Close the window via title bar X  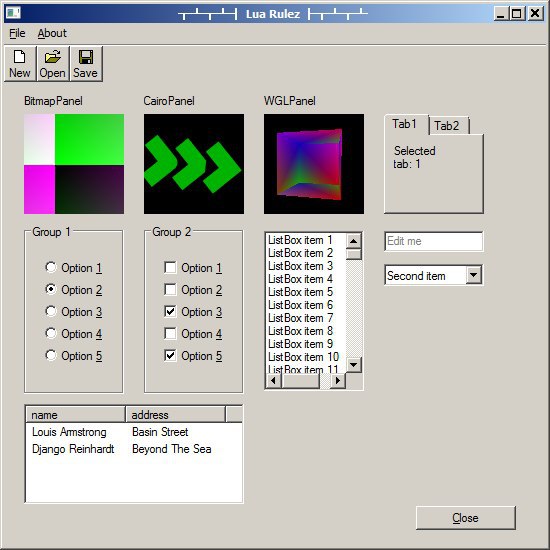[535, 14]
